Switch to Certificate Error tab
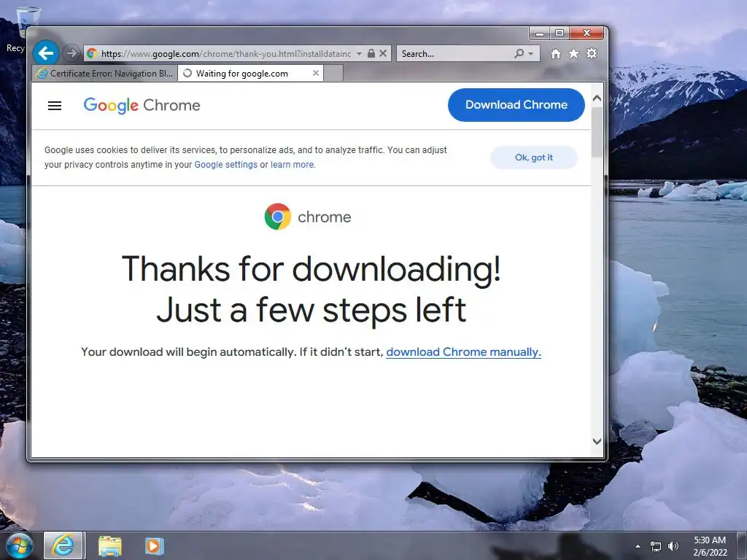747x560 pixels. pyautogui.click(x=105, y=74)
